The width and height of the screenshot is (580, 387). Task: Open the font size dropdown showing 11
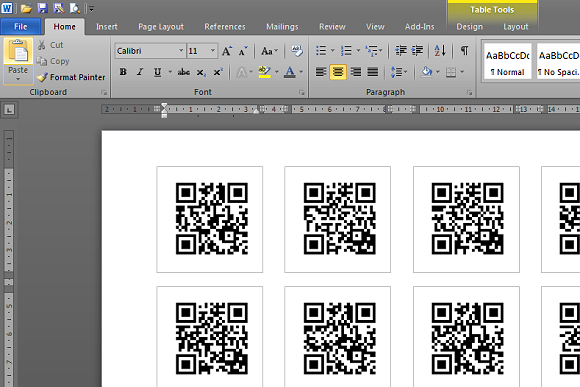coord(213,51)
